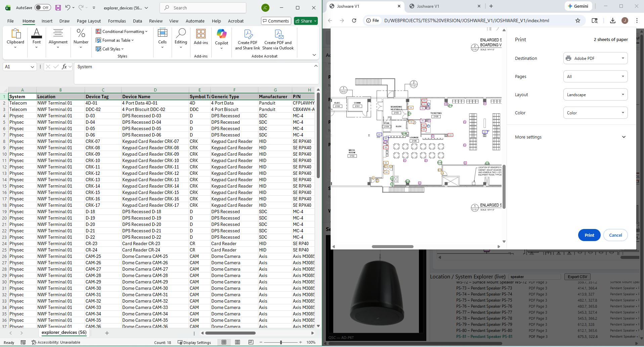Click the browser reload icon
The width and height of the screenshot is (644, 347).
[354, 21]
